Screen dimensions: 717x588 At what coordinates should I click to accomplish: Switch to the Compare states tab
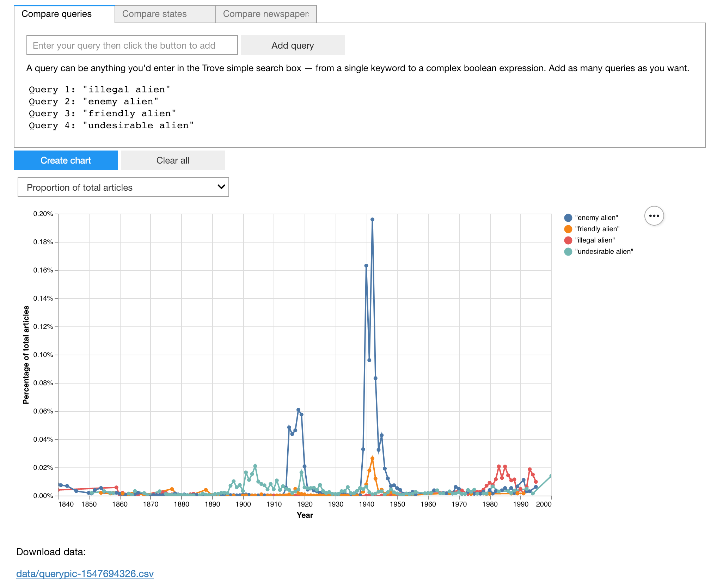pyautogui.click(x=165, y=14)
